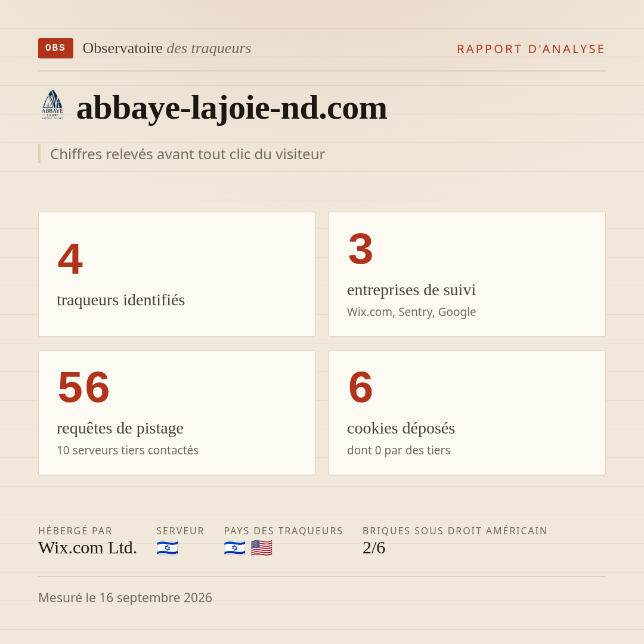
Task: Click the entreprises de suivi label
Action: (411, 290)
